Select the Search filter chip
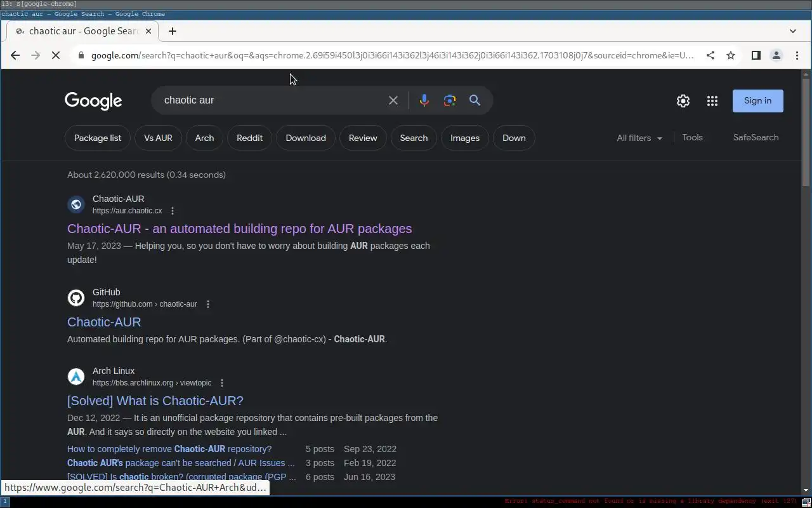 pos(414,138)
